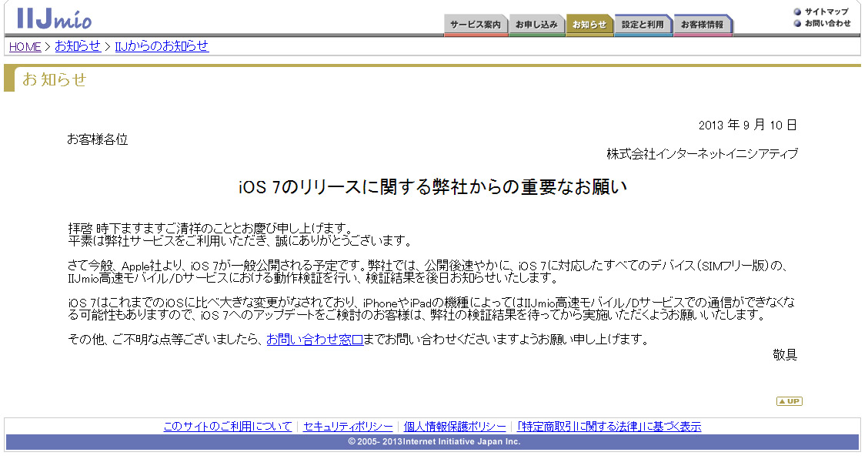Click the date text 2013 年 9 月 10 日
This screenshot has height=459, width=868.
tap(748, 126)
